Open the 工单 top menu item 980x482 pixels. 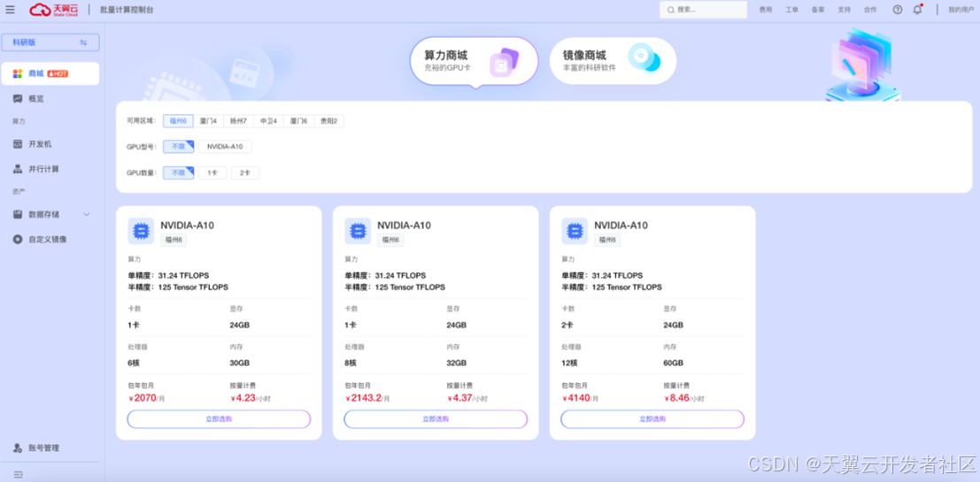coord(791,10)
